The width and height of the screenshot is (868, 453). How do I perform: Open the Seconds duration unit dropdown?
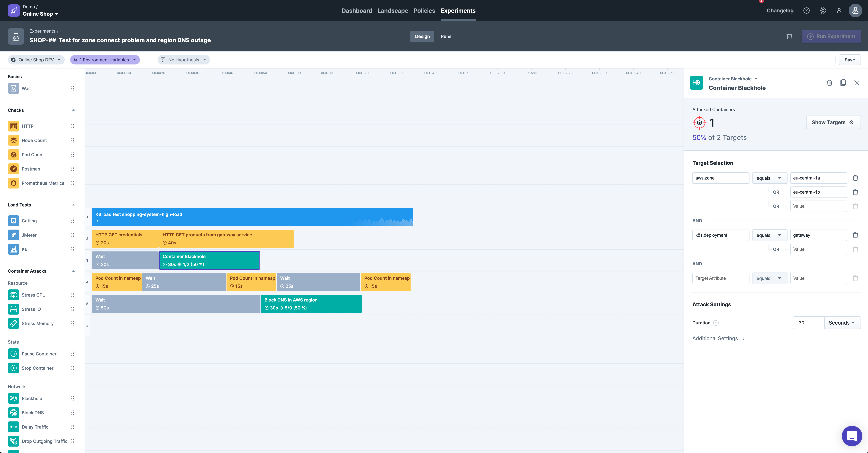(842, 323)
